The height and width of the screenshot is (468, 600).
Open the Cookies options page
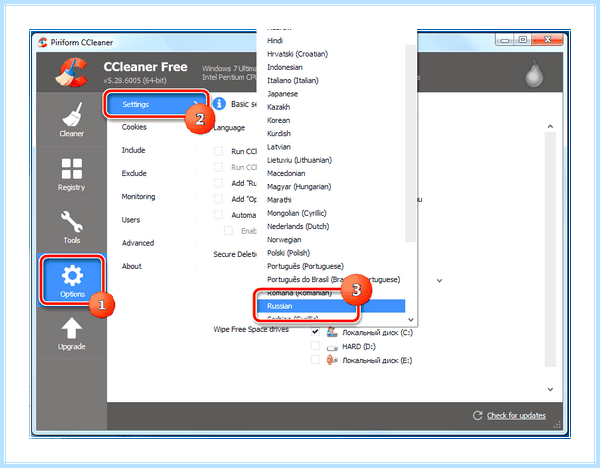coord(134,127)
